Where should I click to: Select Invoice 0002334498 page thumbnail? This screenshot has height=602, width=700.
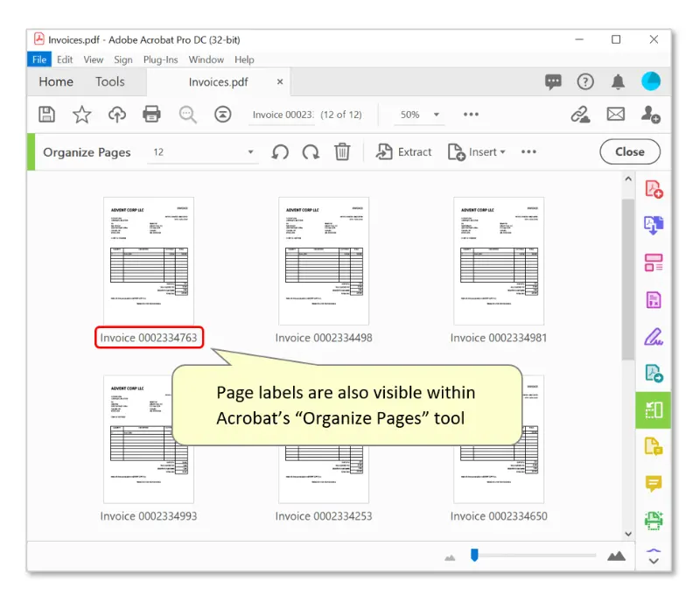click(324, 261)
